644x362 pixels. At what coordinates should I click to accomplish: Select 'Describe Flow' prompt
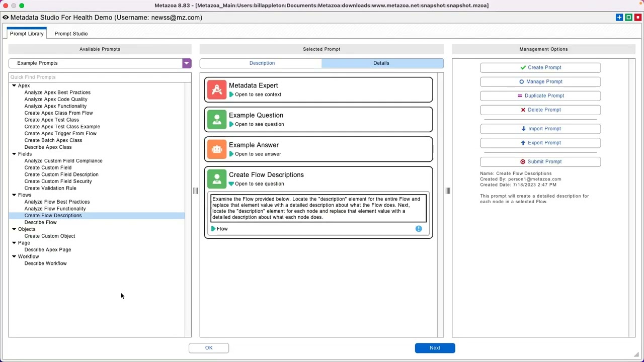click(x=40, y=222)
